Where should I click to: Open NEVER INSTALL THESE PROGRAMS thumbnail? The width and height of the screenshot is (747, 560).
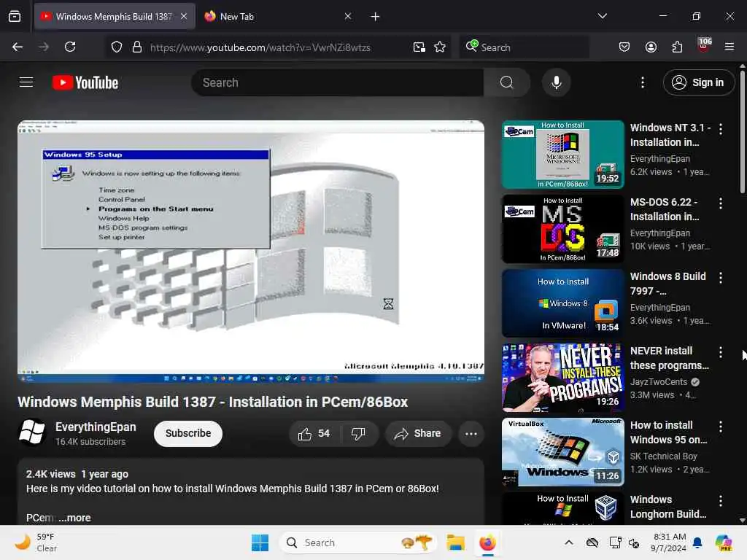pyautogui.click(x=562, y=377)
